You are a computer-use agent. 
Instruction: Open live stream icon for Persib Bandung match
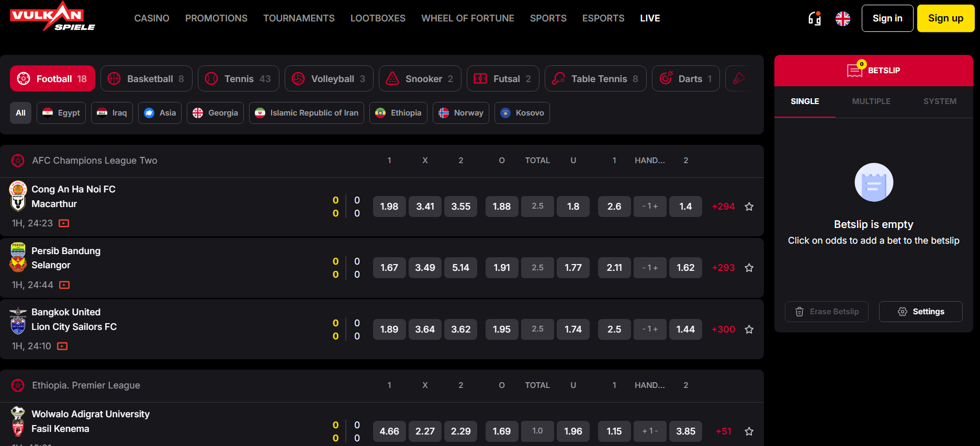click(x=64, y=285)
